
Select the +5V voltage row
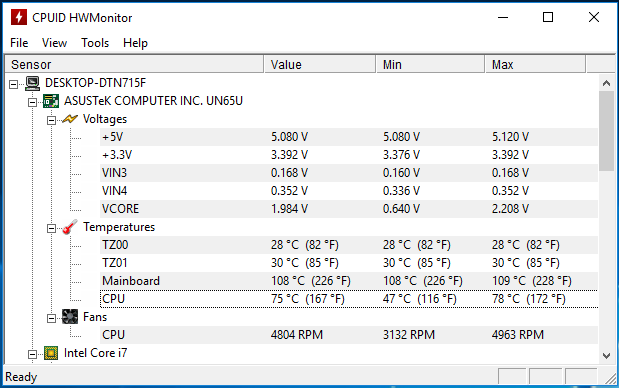coord(349,137)
